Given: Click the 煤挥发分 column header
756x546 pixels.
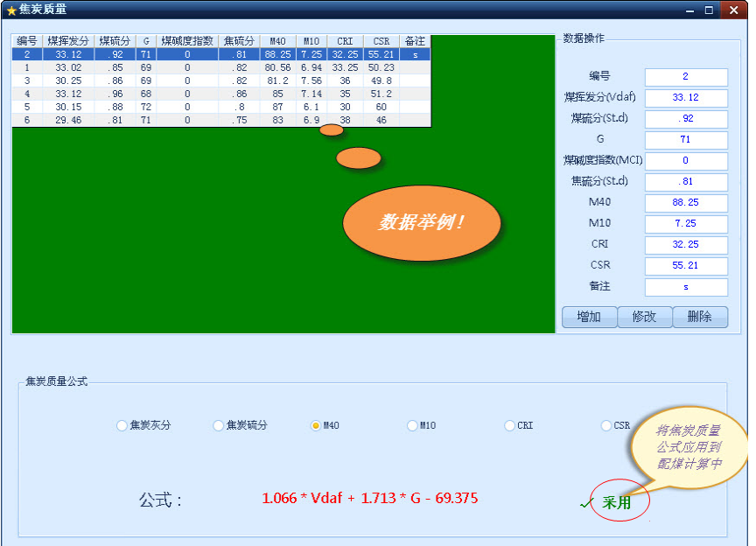Looking at the screenshot, I should click(68, 41).
